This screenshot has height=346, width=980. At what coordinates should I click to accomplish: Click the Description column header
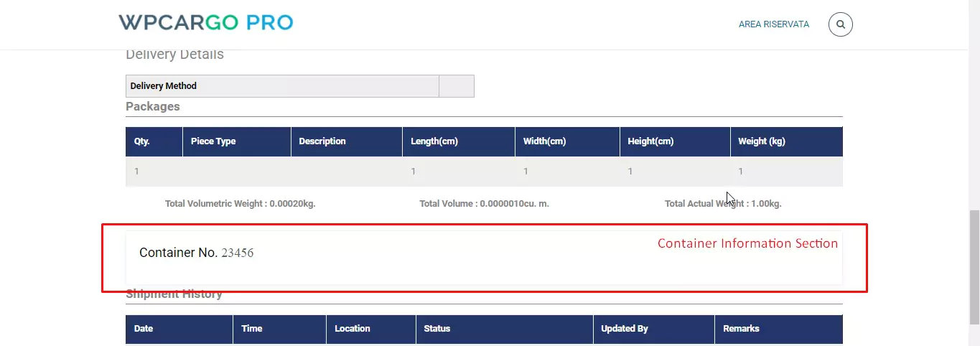pyautogui.click(x=322, y=141)
